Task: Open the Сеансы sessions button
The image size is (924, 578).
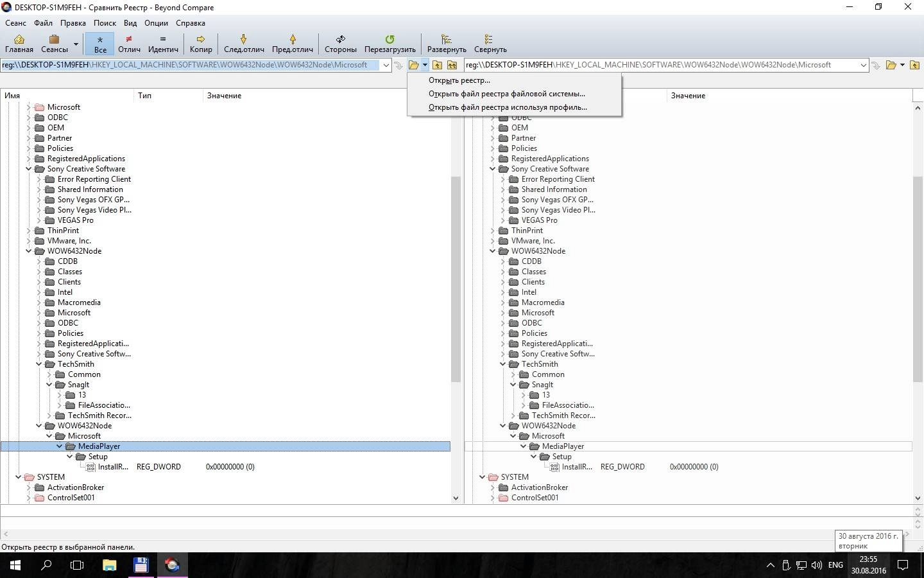Action: (x=55, y=44)
